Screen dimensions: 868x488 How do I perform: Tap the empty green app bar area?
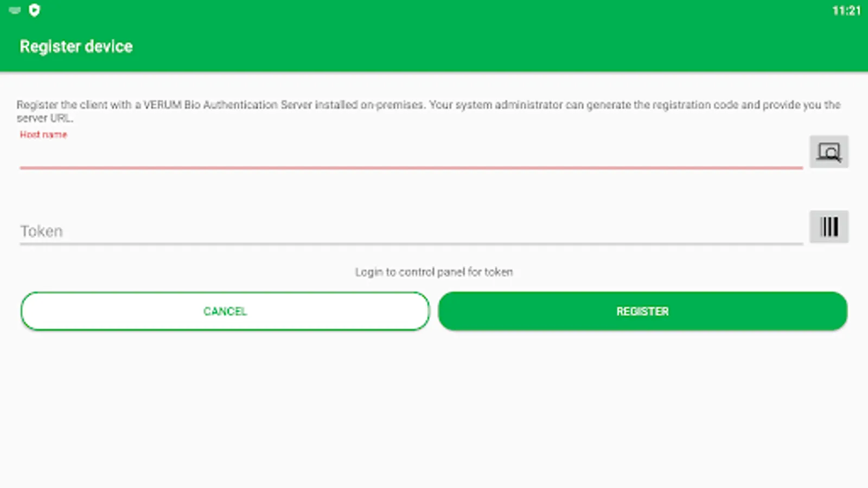488,47
